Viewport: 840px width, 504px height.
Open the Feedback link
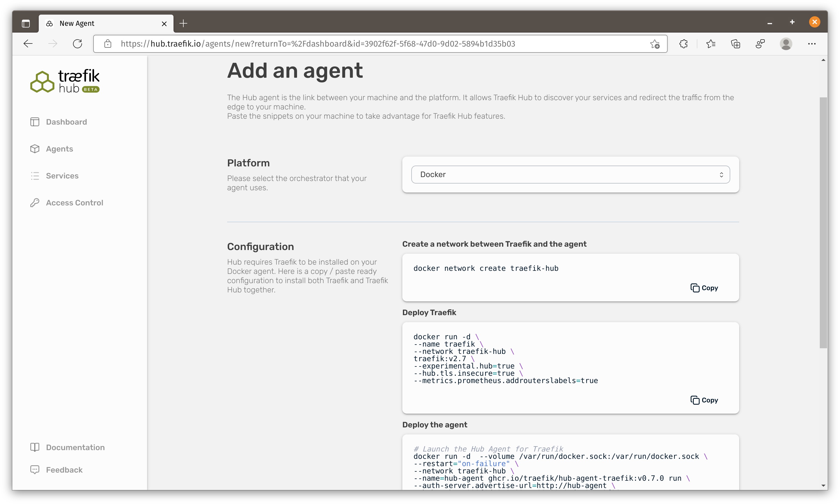click(x=64, y=470)
